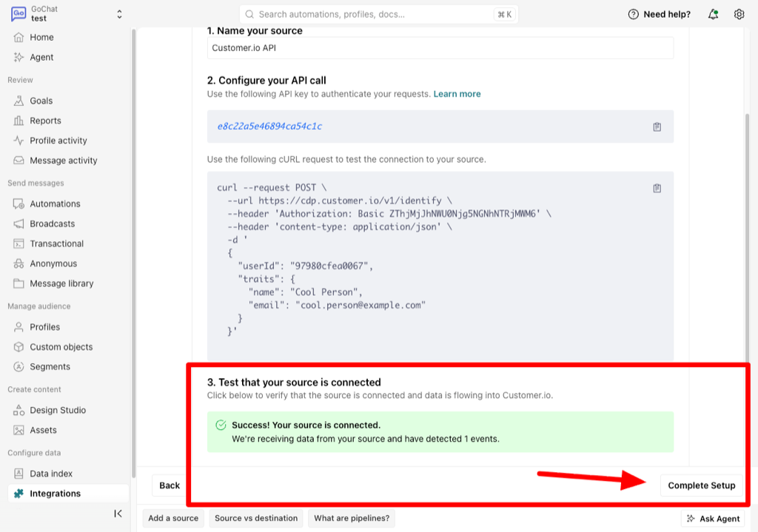This screenshot has width=758, height=532.
Task: Open the workspace switcher chevrons
Action: (x=119, y=15)
